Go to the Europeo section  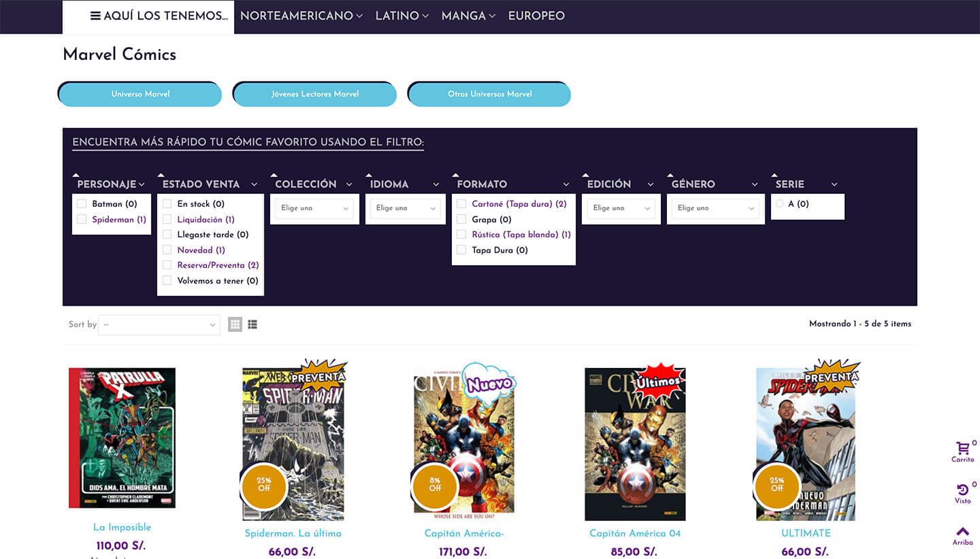(536, 16)
